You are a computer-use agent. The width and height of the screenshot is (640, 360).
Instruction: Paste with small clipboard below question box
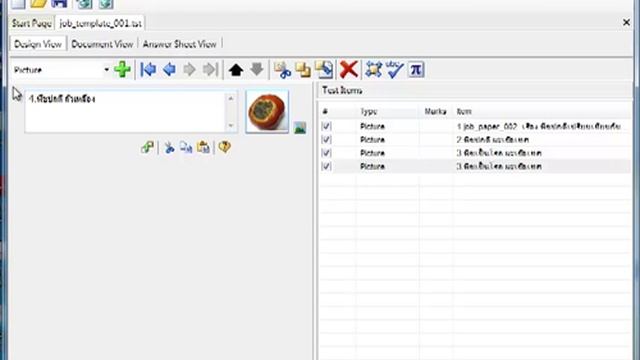click(203, 147)
